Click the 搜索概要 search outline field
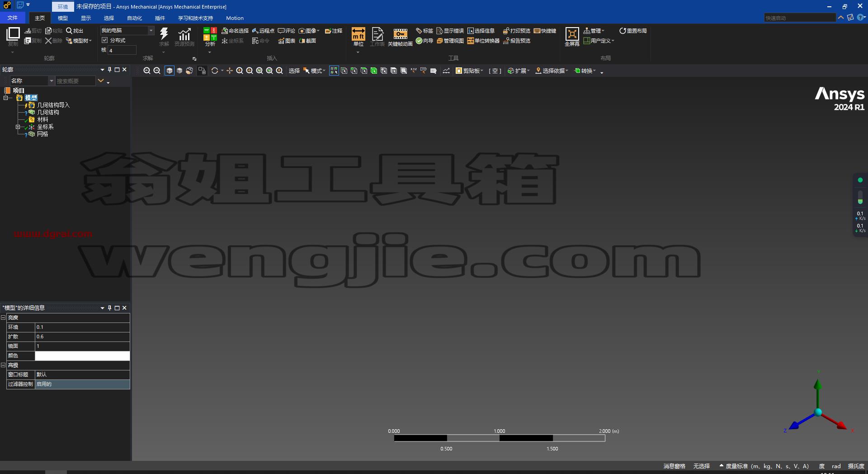Image resolution: width=868 pixels, height=474 pixels. [75, 81]
